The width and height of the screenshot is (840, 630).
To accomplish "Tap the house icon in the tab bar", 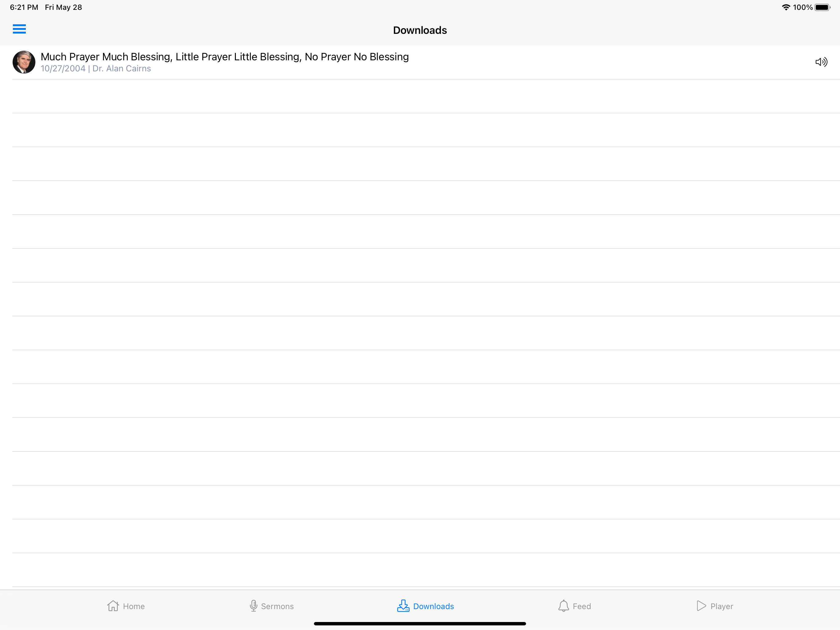I will [x=113, y=606].
